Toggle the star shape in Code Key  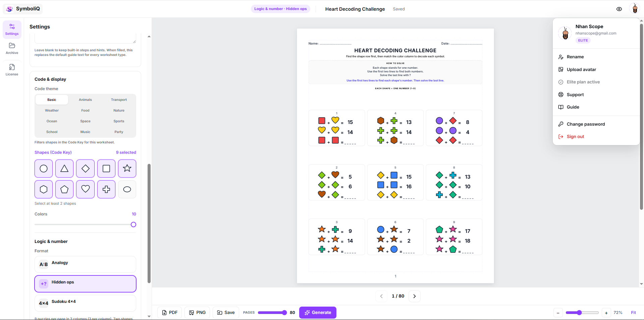(x=127, y=169)
